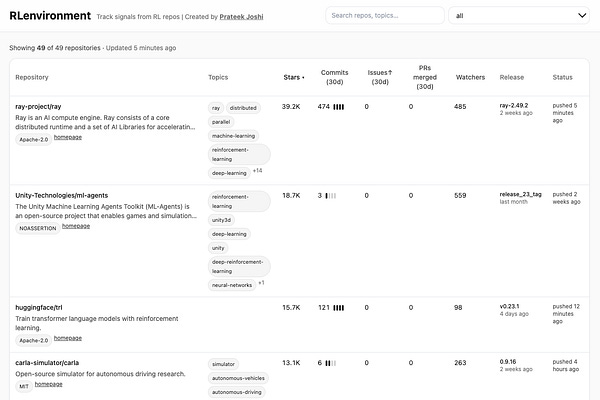This screenshot has width=600, height=400.
Task: Focus the Search repos, topics field
Action: click(385, 16)
